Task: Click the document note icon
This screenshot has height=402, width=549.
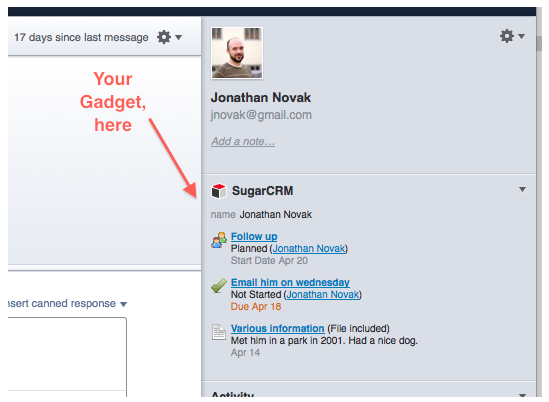Action: pyautogui.click(x=219, y=332)
